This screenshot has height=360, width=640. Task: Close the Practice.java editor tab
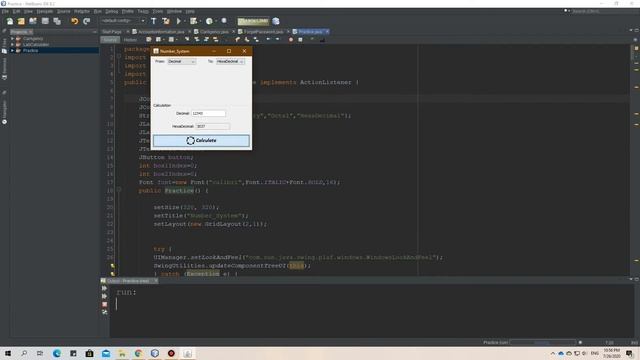point(327,31)
